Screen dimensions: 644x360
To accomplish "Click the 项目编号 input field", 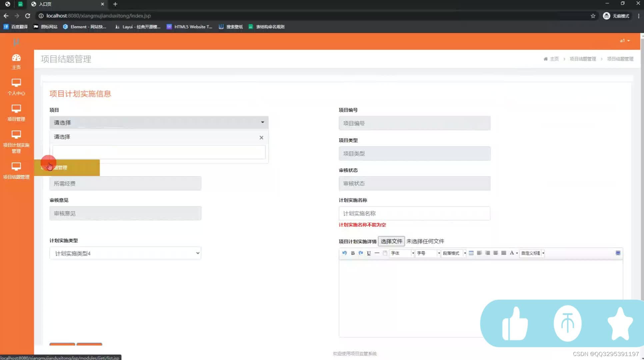I will [414, 123].
